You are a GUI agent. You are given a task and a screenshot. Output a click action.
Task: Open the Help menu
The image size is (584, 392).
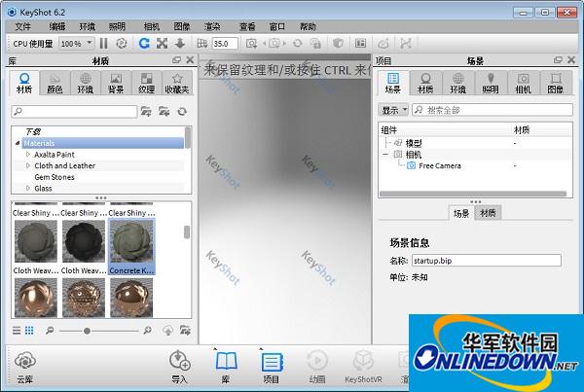pos(308,27)
